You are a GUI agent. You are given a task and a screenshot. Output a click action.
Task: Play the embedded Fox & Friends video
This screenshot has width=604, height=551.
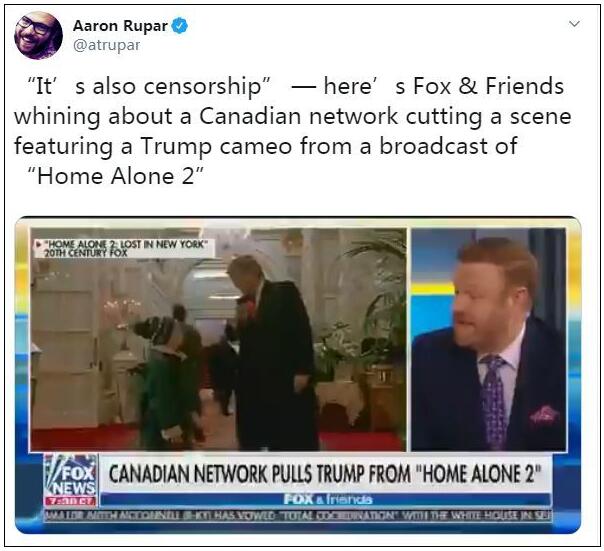pos(298,375)
